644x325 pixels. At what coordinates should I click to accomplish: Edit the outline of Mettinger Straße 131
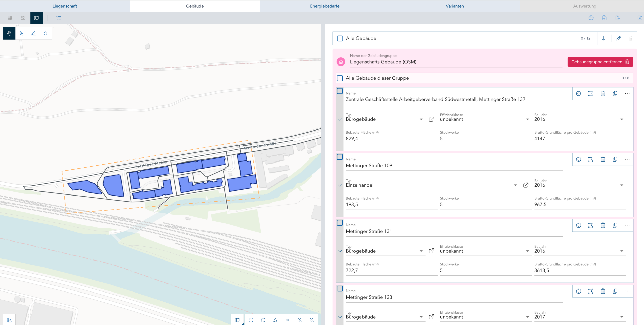(591, 225)
